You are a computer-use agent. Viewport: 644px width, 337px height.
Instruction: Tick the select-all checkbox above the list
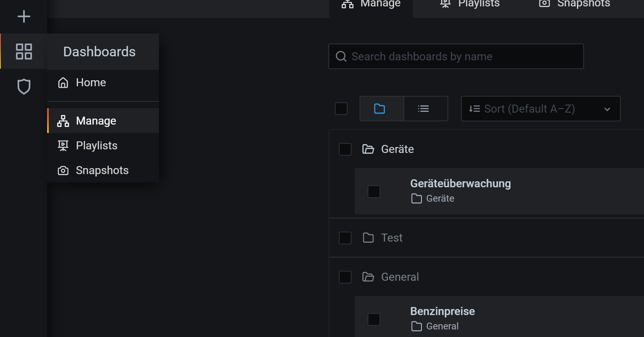pos(341,109)
